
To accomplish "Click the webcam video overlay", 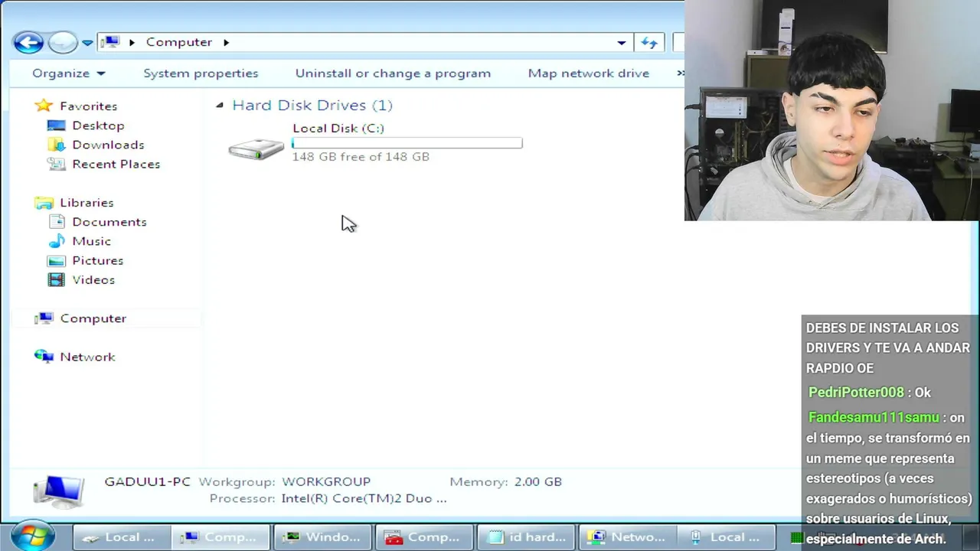I will (x=832, y=110).
